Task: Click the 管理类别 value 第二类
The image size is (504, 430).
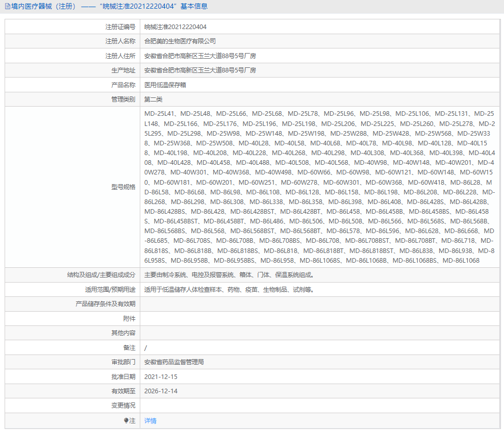Action: coord(153,99)
